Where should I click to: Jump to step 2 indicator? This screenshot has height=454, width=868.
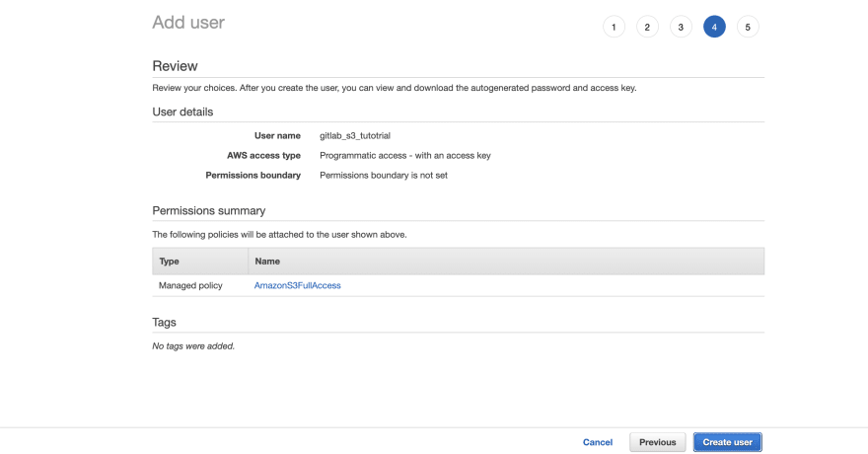coord(647,27)
